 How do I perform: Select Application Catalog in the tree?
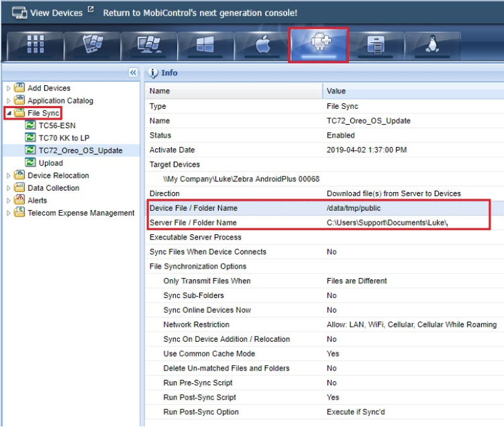[60, 101]
